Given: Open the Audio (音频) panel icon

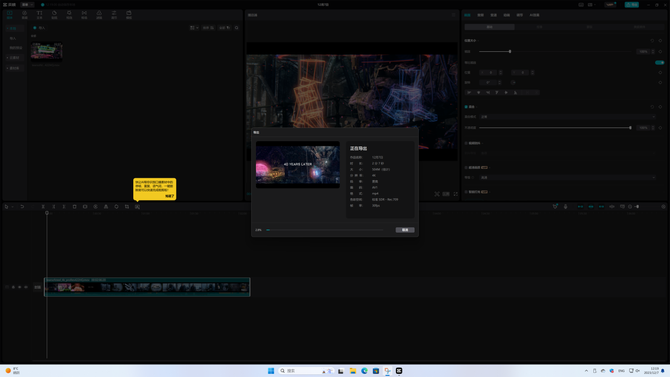Looking at the screenshot, I should coord(24,15).
